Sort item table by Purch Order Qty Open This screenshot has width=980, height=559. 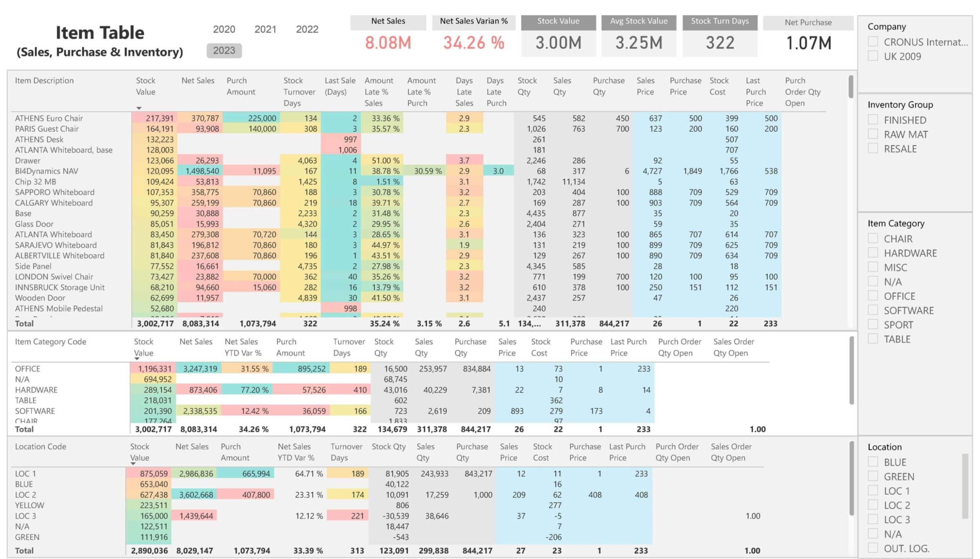pos(802,92)
